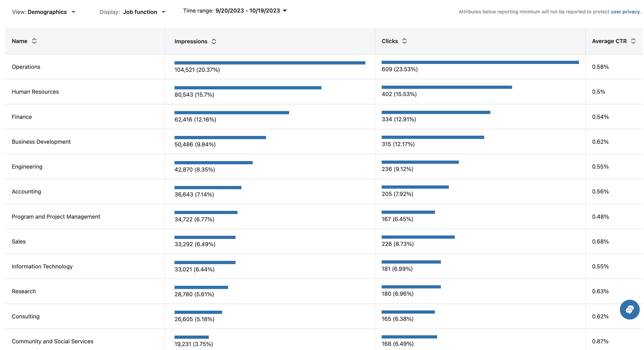644x350 pixels.
Task: Select the Accounting row name
Action: [26, 192]
